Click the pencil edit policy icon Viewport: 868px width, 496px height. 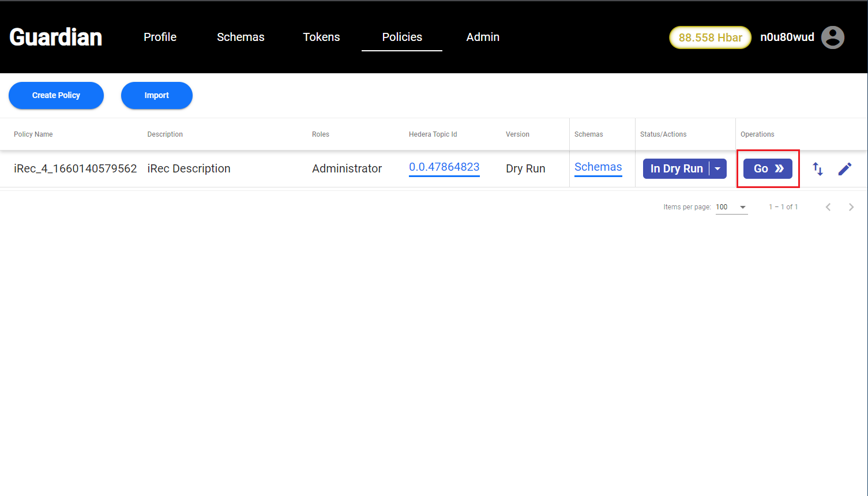pos(844,169)
